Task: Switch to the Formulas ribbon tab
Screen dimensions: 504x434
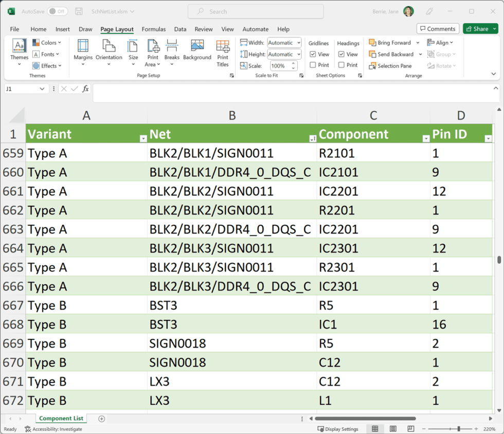Action: tap(153, 29)
